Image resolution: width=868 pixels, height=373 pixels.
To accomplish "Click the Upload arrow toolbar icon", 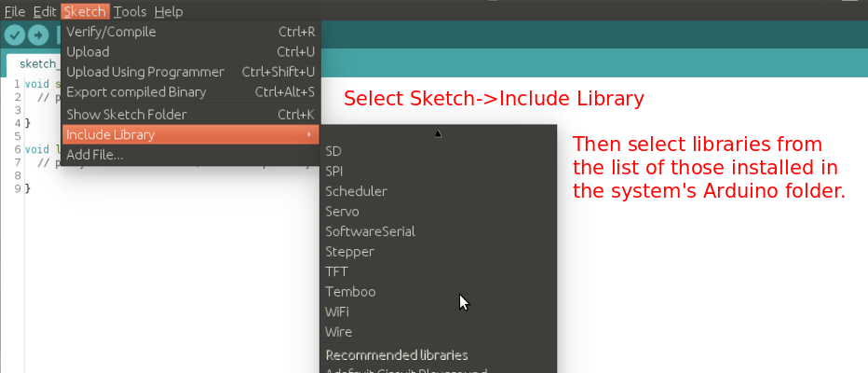I will click(38, 35).
